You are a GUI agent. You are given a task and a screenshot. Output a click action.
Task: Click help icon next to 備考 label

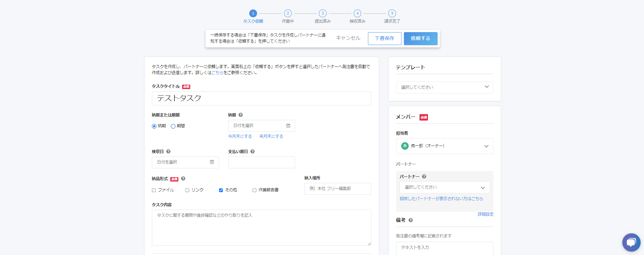(x=410, y=220)
